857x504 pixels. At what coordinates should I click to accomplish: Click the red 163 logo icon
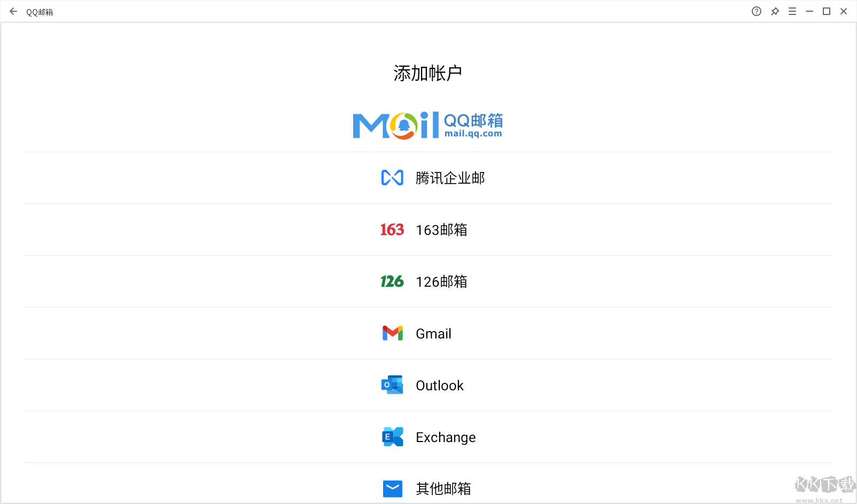(392, 230)
